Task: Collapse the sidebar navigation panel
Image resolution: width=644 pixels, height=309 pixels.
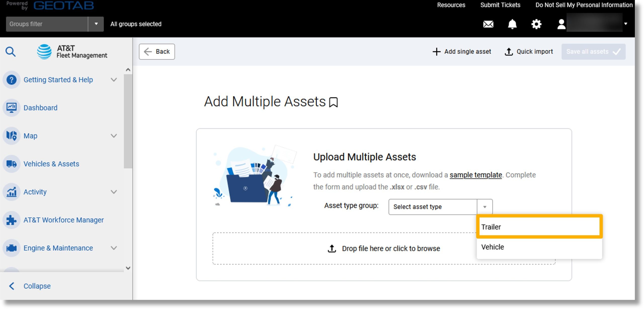Action: [x=36, y=286]
